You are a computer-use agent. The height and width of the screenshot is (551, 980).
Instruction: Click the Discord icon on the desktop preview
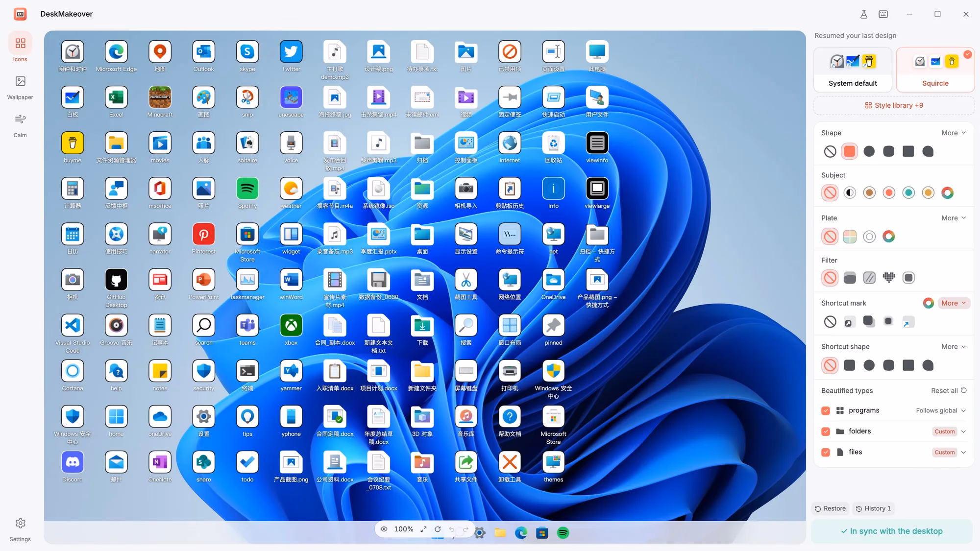(x=73, y=462)
